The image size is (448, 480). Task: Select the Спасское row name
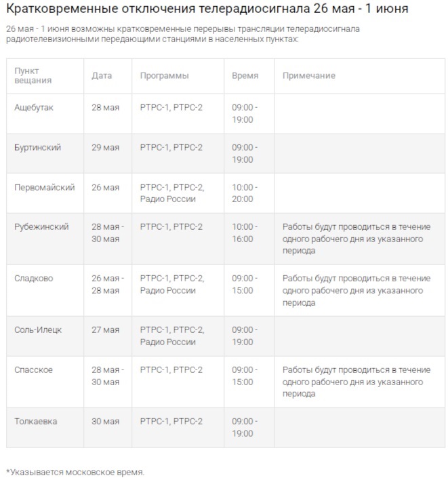pos(34,369)
